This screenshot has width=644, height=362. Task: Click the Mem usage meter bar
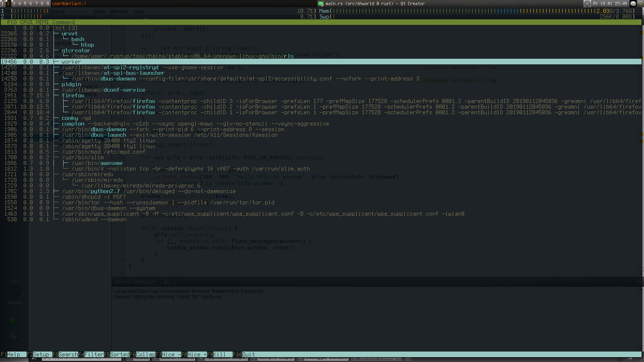(x=477, y=11)
